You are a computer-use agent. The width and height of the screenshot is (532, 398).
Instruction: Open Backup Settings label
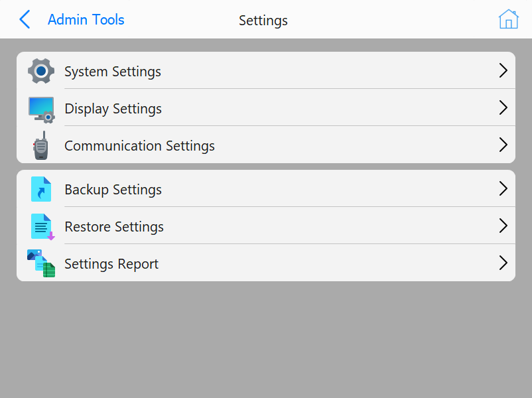click(x=113, y=190)
